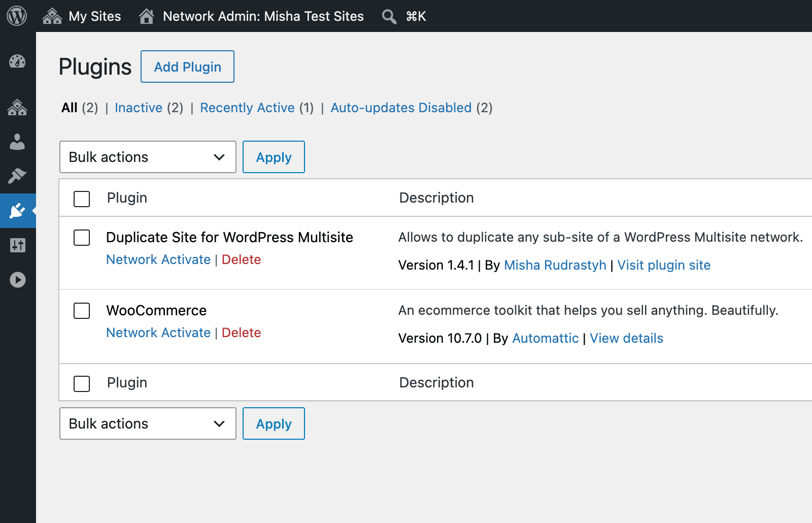812x523 pixels.
Task: Open Network Admin: Misha Test Sites menu
Action: point(263,16)
